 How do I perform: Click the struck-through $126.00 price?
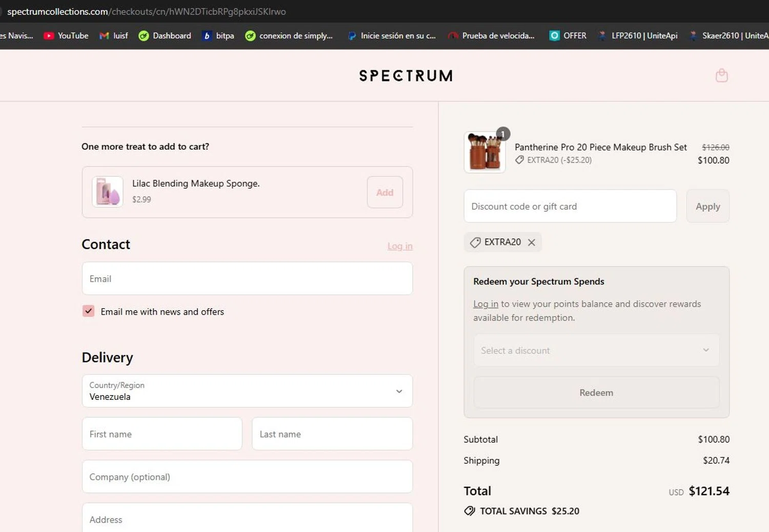tap(716, 147)
